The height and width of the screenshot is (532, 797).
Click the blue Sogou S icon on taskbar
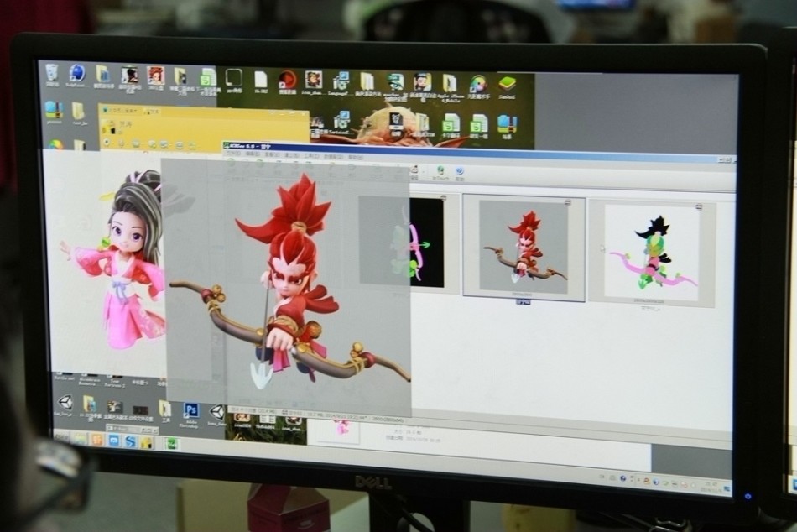(131, 441)
